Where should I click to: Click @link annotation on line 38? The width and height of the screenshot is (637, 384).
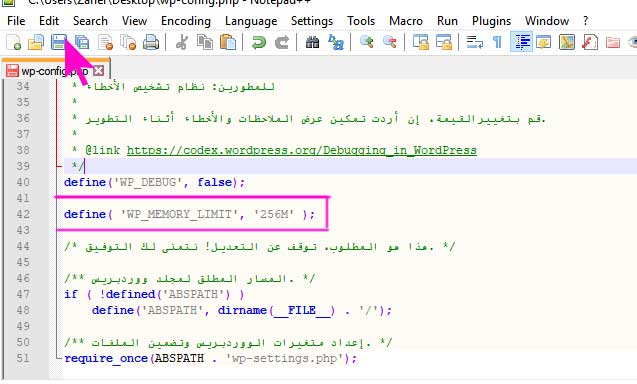pos(103,150)
